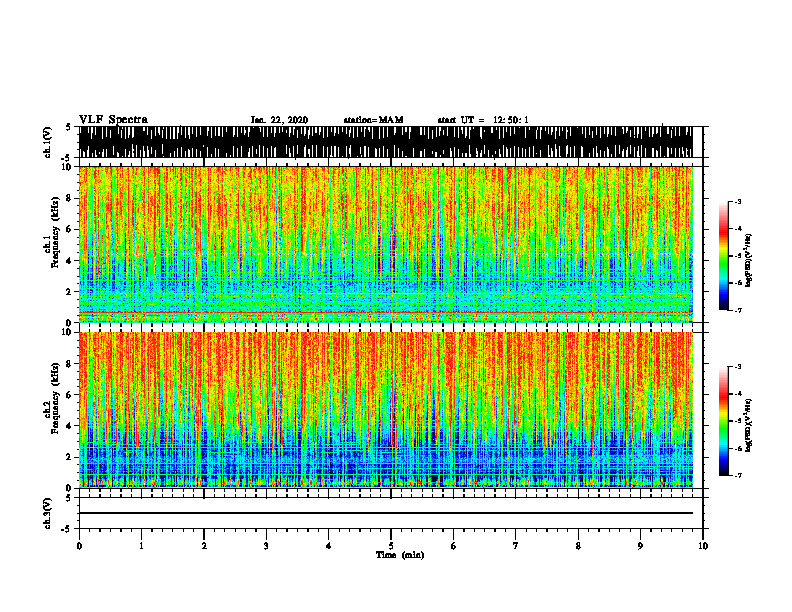This screenshot has width=792, height=612.
Task: Click the ch.2 color scale bar
Action: click(x=723, y=421)
